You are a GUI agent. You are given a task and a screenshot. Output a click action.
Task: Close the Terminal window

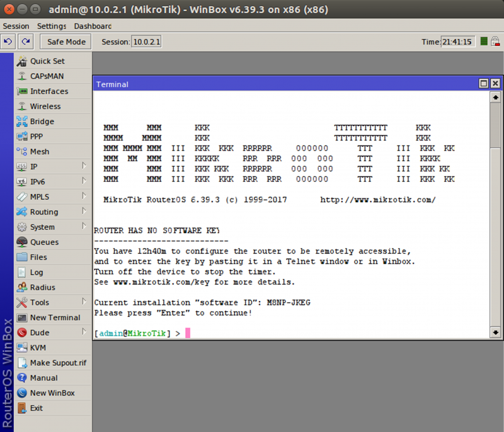coord(495,84)
